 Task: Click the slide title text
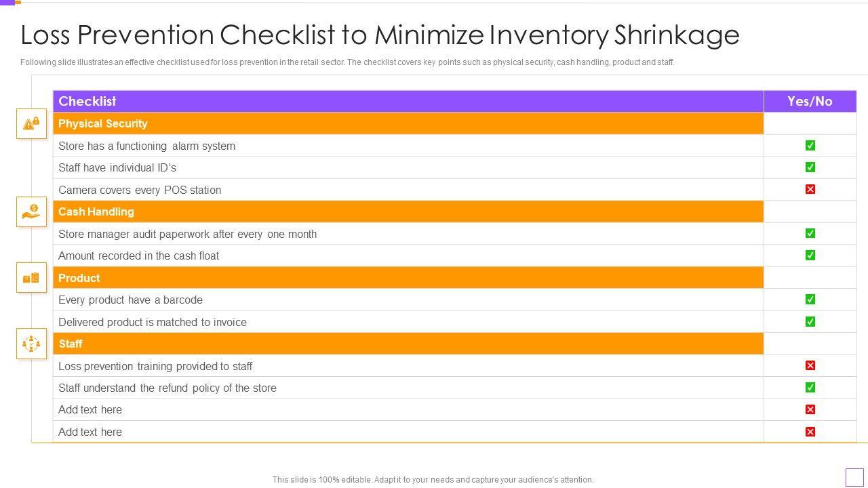point(380,35)
